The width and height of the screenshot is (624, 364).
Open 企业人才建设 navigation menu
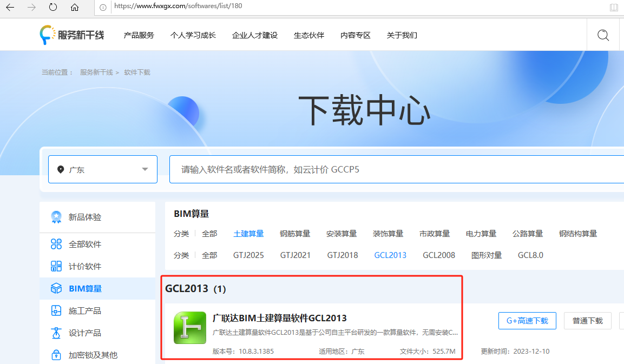click(255, 35)
